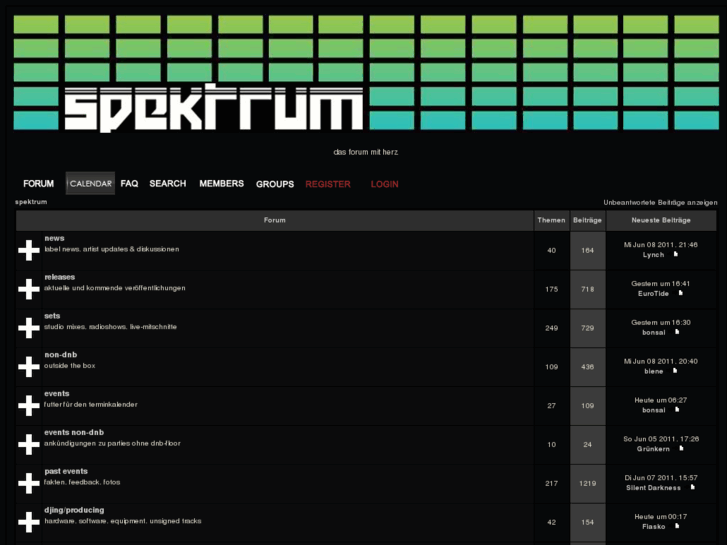The image size is (727, 545).
Task: Open the FAQ navigation item
Action: (129, 184)
